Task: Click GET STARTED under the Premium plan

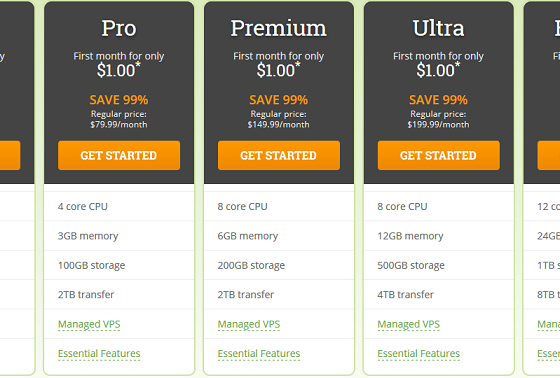Action: tap(279, 155)
